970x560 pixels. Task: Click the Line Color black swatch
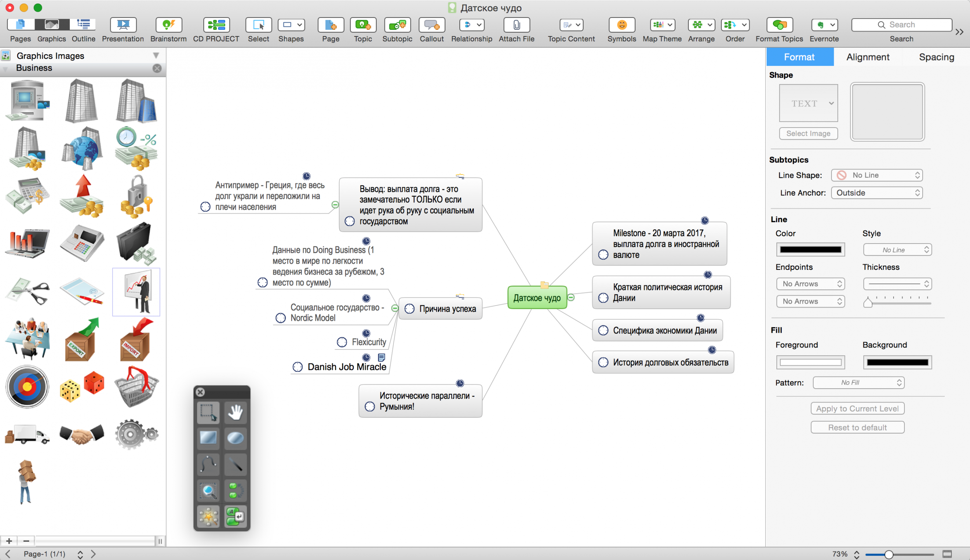point(810,249)
